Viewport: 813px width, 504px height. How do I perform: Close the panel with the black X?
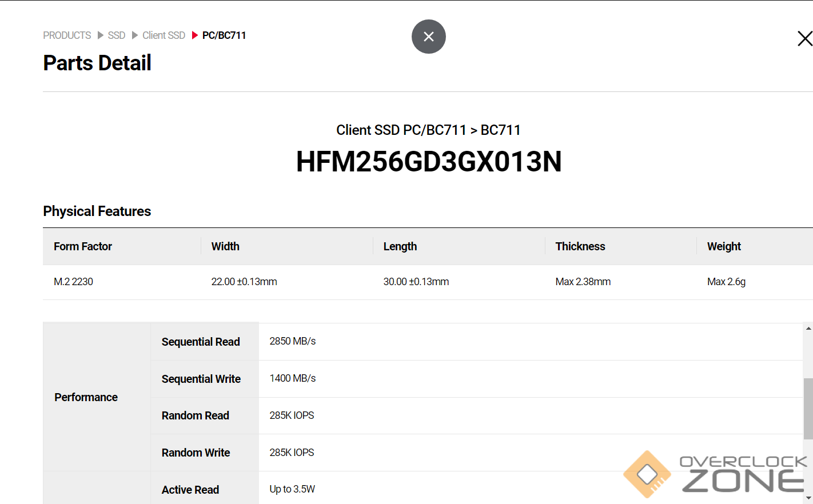[x=804, y=38]
